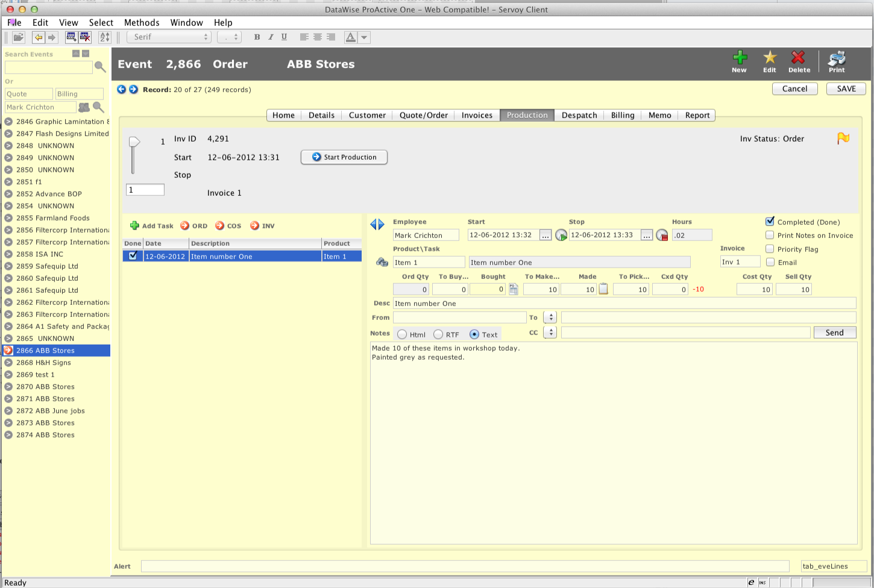Switch to the Quote/Order tab

(x=424, y=115)
